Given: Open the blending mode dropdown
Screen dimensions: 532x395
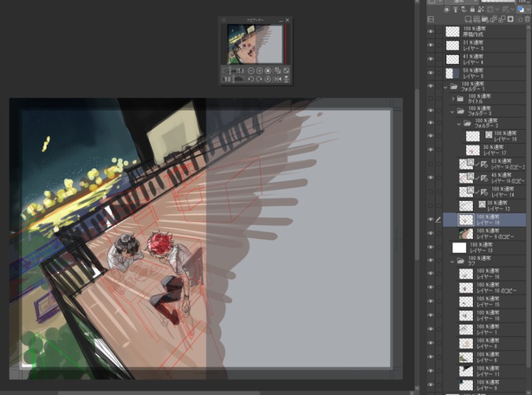Looking at the screenshot, I should (x=461, y=1).
